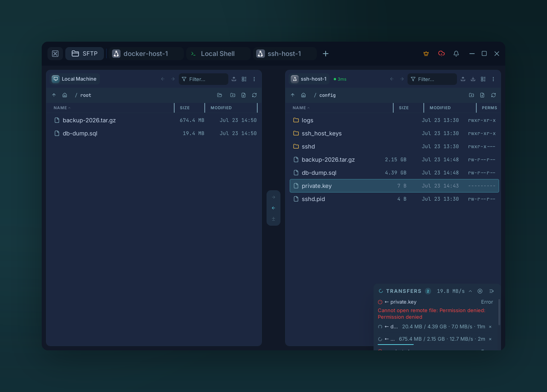
Task: Sort remote files by Name column
Action: 301,108
